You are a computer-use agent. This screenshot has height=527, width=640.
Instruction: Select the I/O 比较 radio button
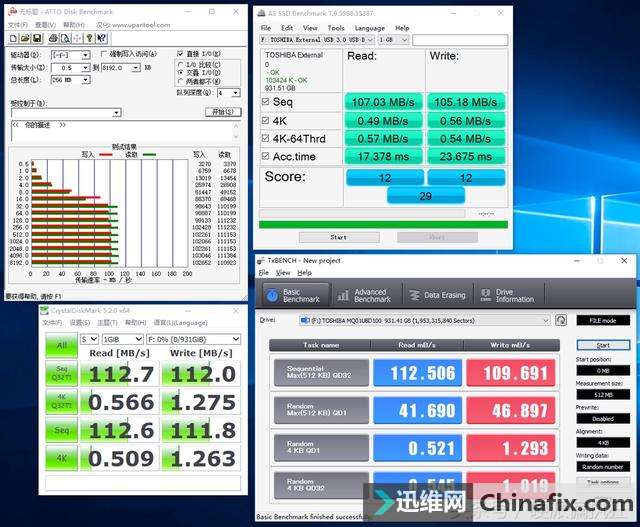[180, 64]
